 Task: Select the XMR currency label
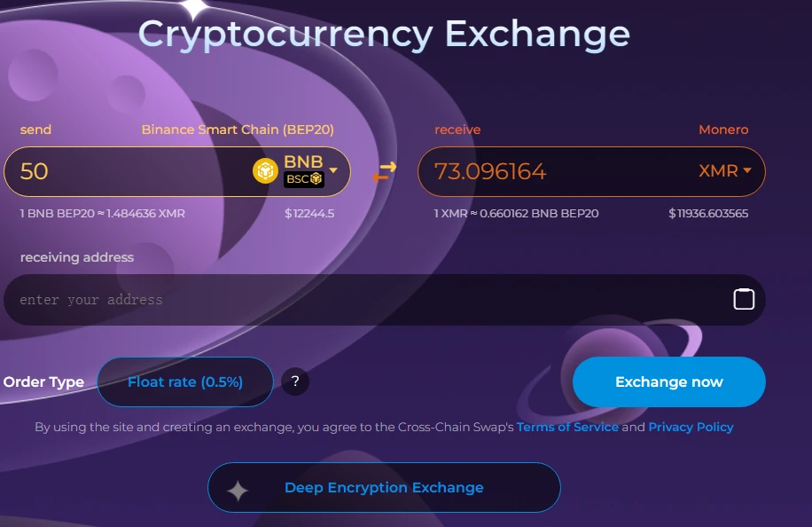pyautogui.click(x=718, y=170)
